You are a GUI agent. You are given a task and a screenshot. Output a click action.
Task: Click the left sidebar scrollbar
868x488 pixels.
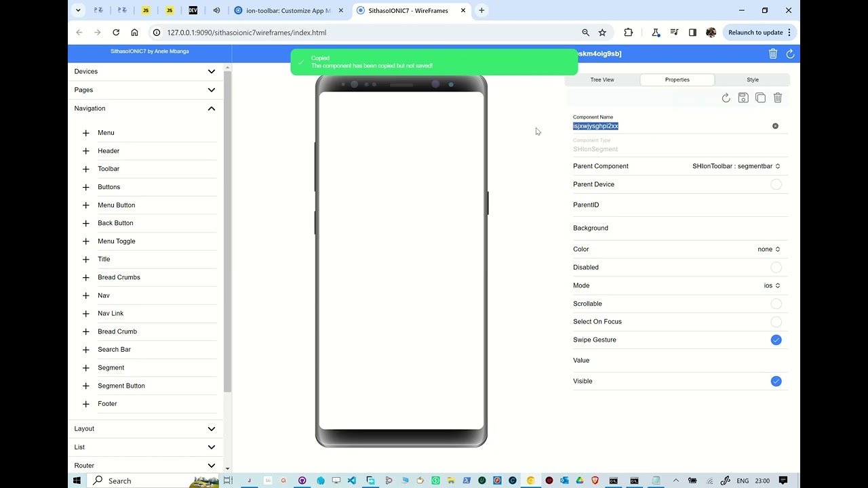click(227, 230)
